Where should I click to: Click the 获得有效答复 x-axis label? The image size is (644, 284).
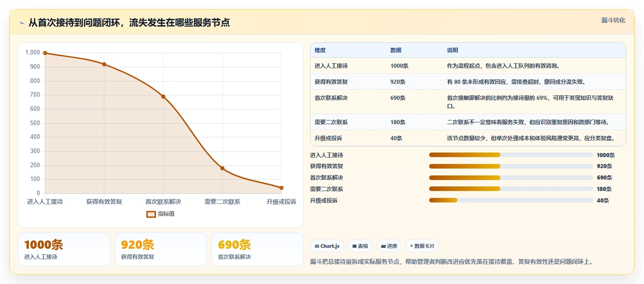coord(104,202)
